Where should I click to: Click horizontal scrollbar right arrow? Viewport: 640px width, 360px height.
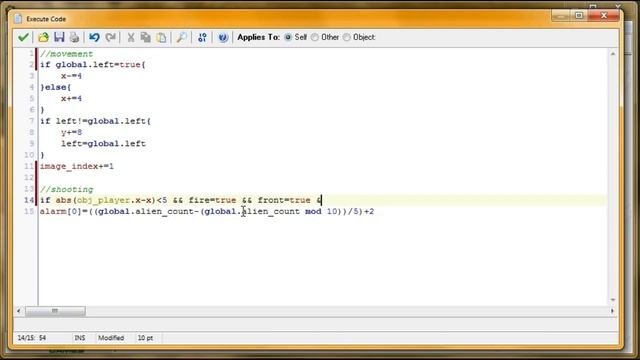(x=612, y=311)
